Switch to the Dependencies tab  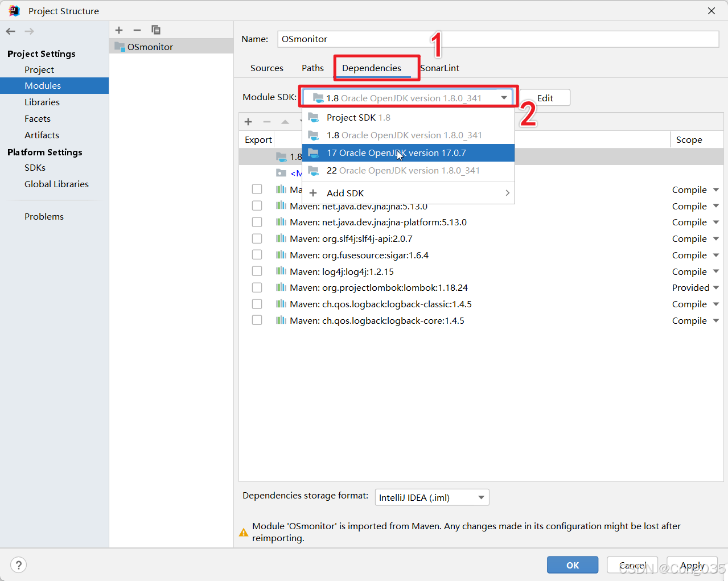pyautogui.click(x=372, y=68)
